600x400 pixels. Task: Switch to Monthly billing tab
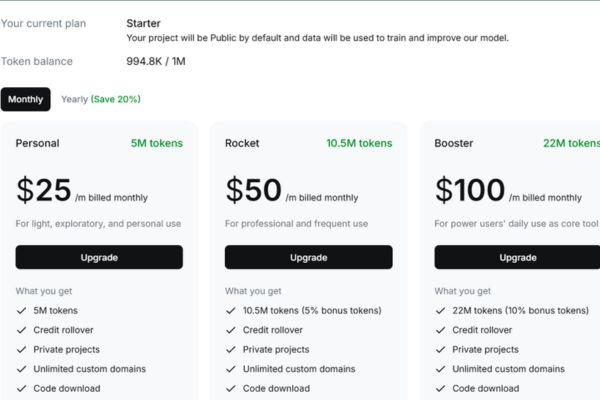coord(26,99)
